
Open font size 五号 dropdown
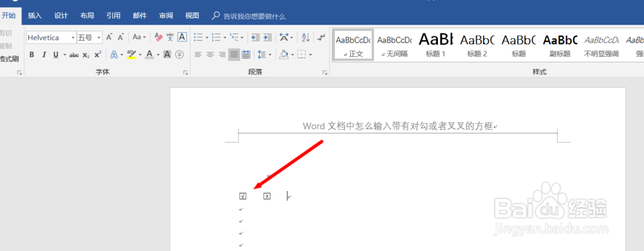click(x=99, y=37)
